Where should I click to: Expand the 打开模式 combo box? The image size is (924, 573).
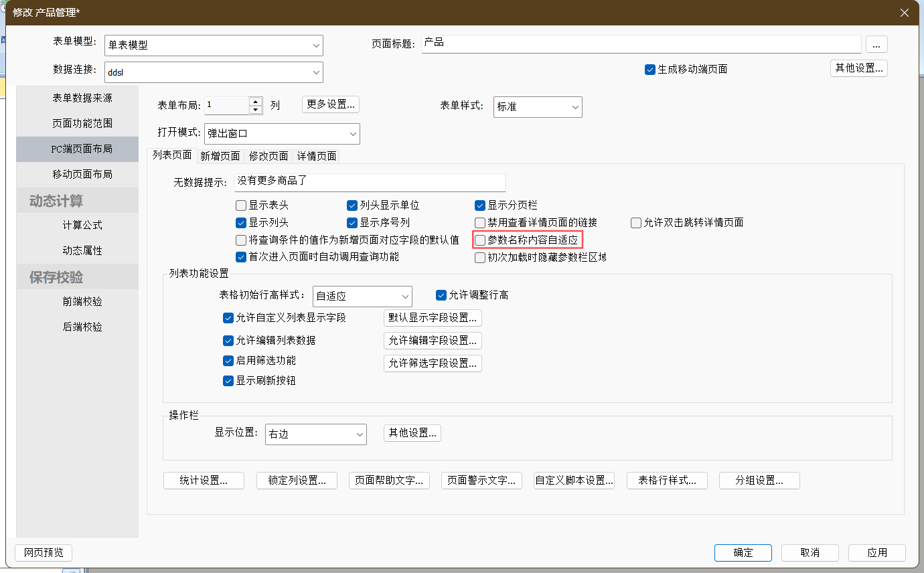coord(282,134)
